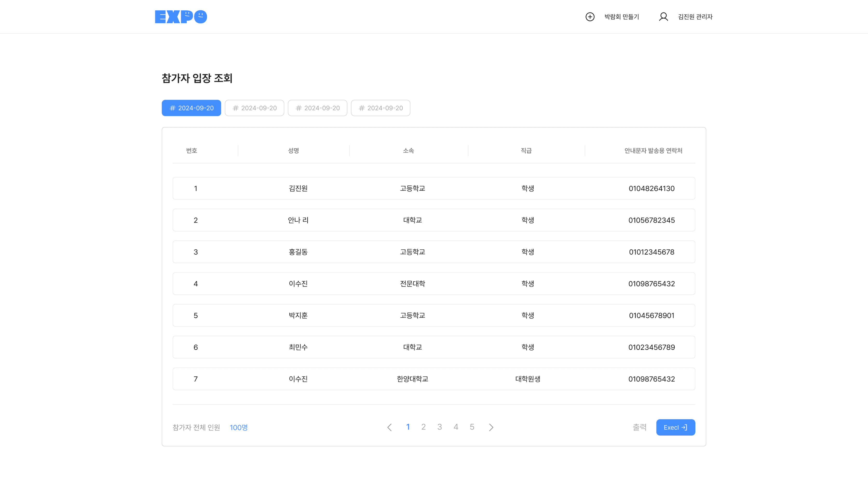Click the user profile icon

(x=663, y=17)
